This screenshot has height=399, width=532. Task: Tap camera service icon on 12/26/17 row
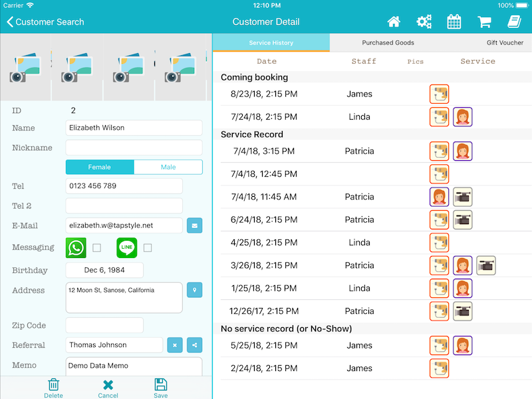point(463,311)
